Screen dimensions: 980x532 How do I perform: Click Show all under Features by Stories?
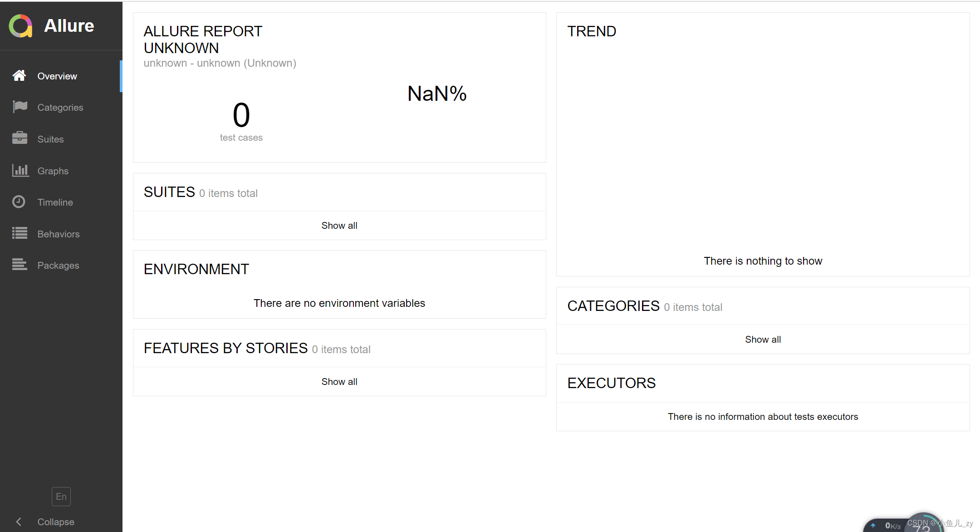[339, 382]
